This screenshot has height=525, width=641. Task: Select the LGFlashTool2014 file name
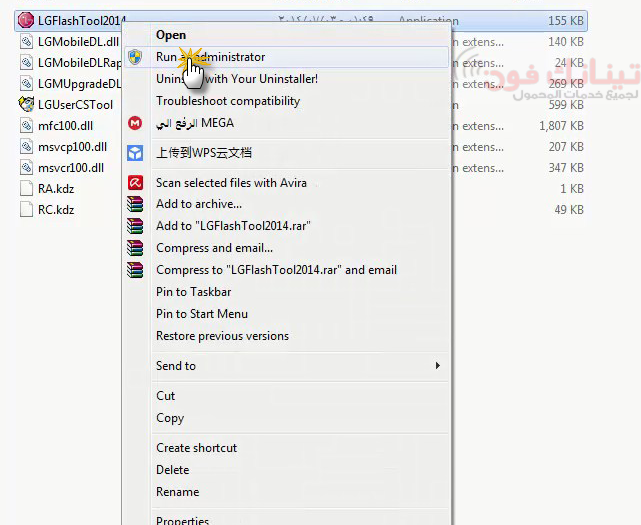[x=81, y=21]
